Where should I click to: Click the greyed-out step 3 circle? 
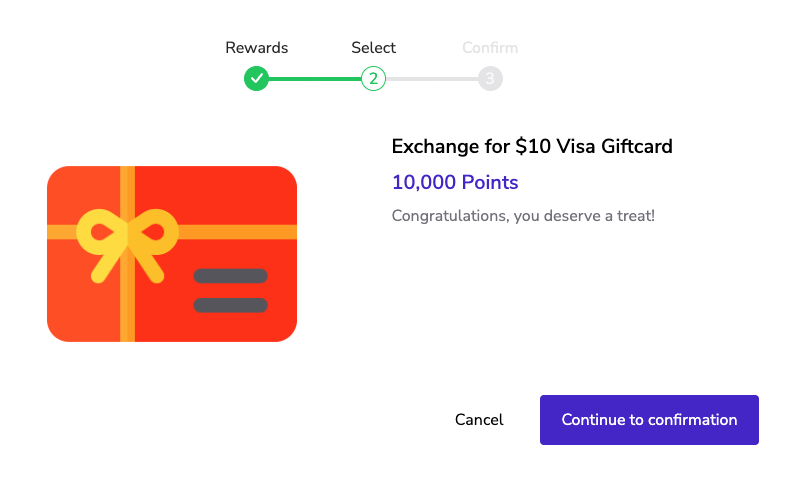click(x=490, y=78)
